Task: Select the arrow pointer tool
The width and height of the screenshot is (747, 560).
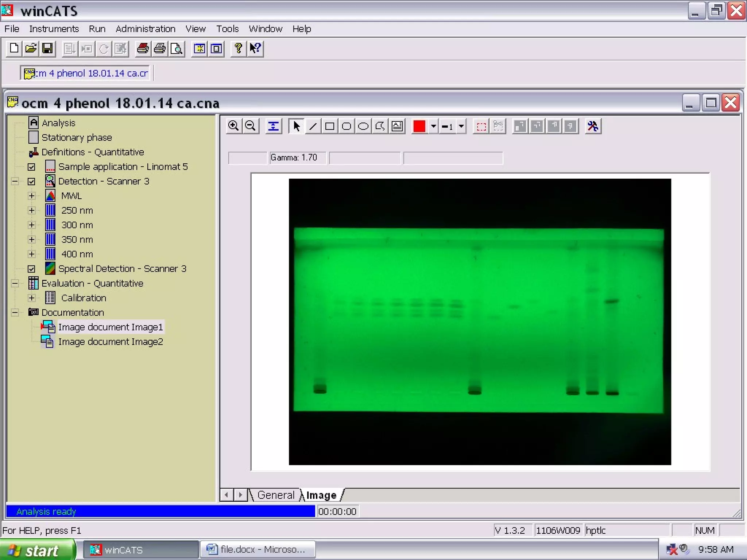Action: [296, 126]
